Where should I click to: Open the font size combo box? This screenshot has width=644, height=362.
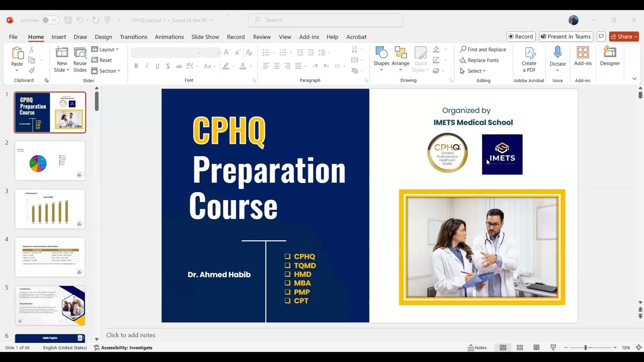pyautogui.click(x=211, y=52)
